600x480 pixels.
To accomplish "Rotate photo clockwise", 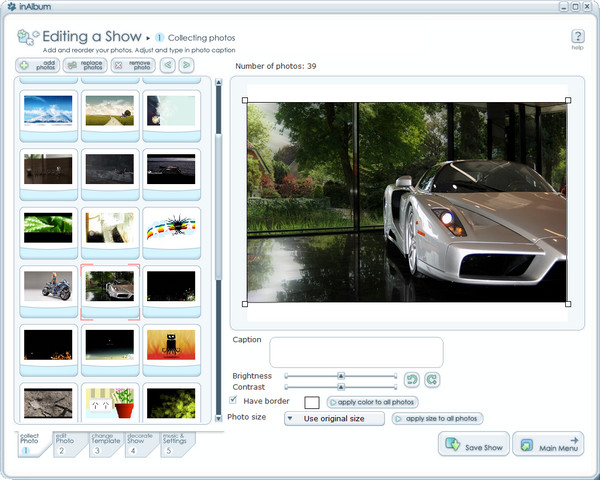I will tap(431, 380).
